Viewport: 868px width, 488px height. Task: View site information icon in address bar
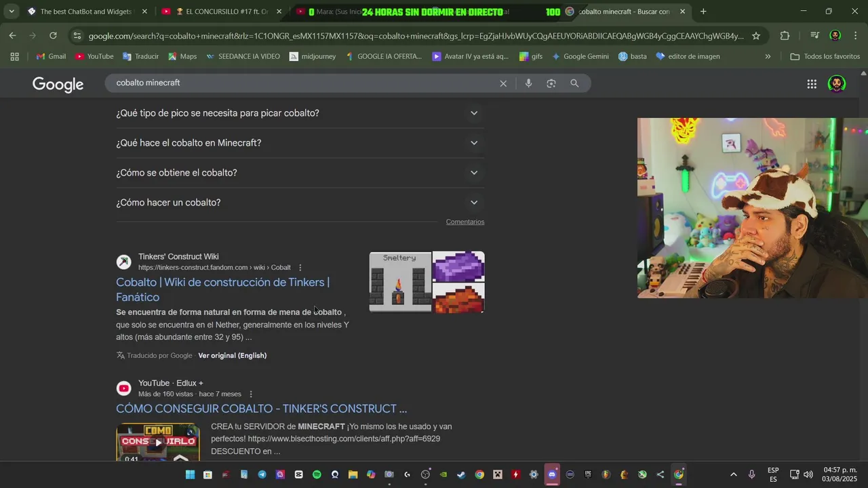77,36
